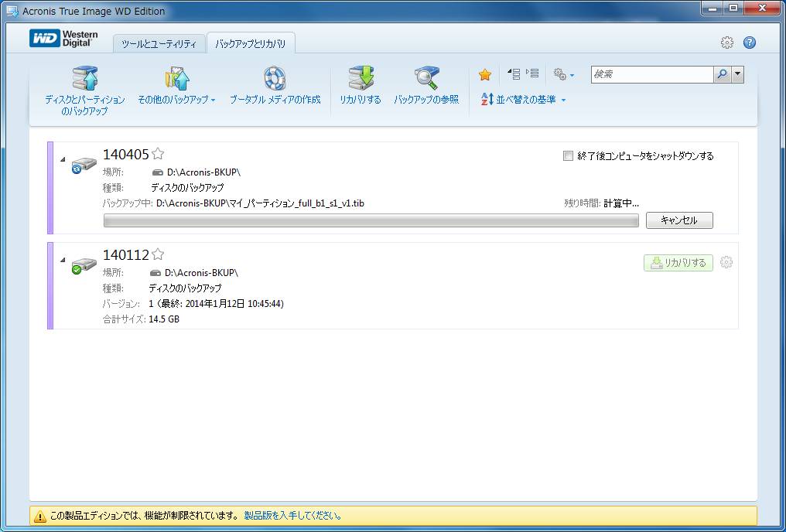Open その他のバックアップ menu

click(176, 86)
